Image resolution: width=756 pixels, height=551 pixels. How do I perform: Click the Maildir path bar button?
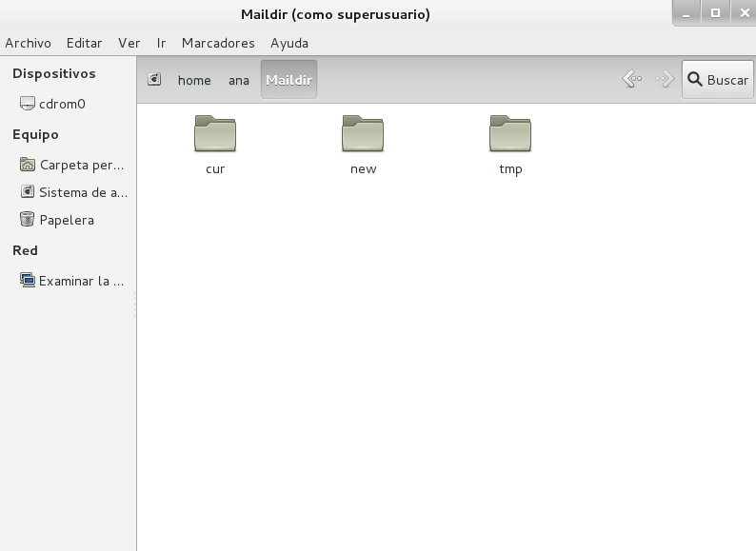tap(288, 80)
